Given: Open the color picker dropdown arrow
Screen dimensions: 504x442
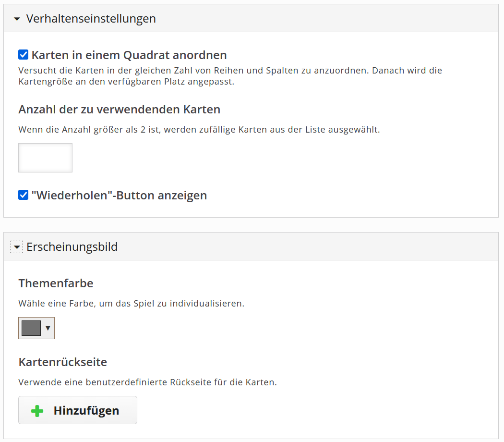Looking at the screenshot, I should pyautogui.click(x=48, y=328).
